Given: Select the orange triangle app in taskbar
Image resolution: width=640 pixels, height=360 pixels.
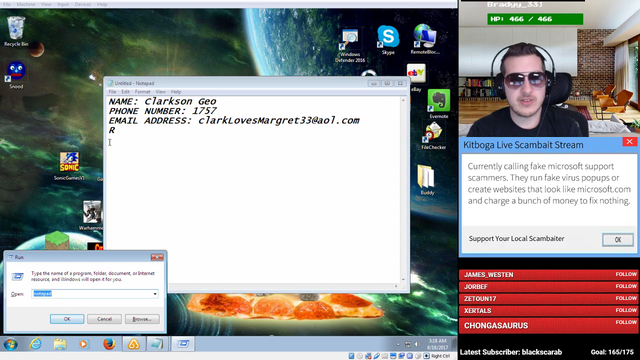Looking at the screenshot, I should [x=134, y=344].
